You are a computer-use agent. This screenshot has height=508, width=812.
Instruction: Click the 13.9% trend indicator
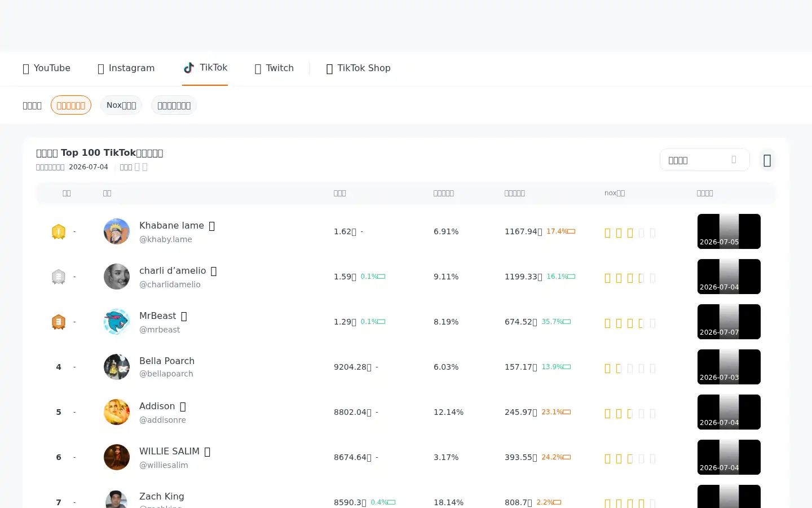tap(556, 367)
